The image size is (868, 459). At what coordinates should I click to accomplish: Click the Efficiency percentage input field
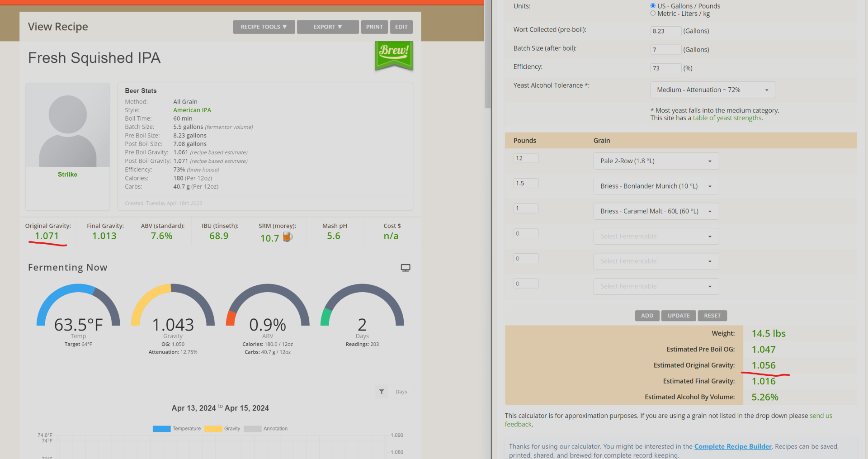tap(665, 68)
